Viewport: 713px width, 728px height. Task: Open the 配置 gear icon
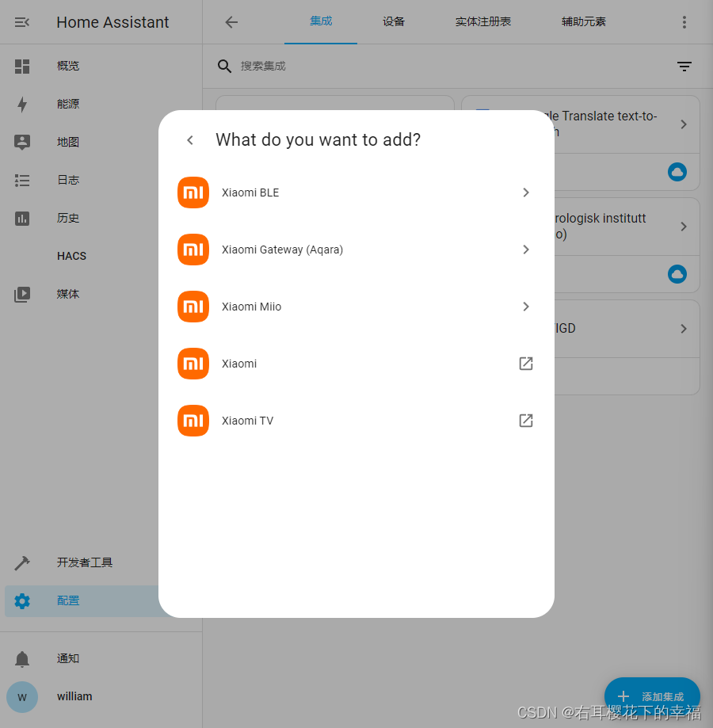coord(22,600)
